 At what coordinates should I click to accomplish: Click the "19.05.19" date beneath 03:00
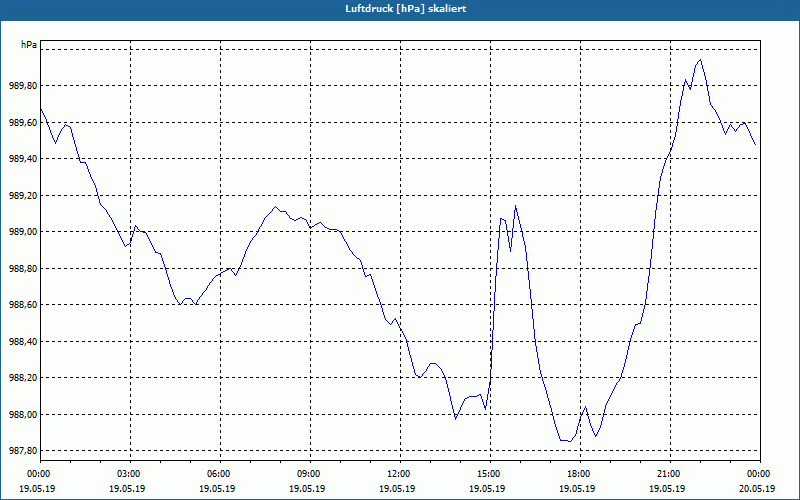tap(127, 488)
